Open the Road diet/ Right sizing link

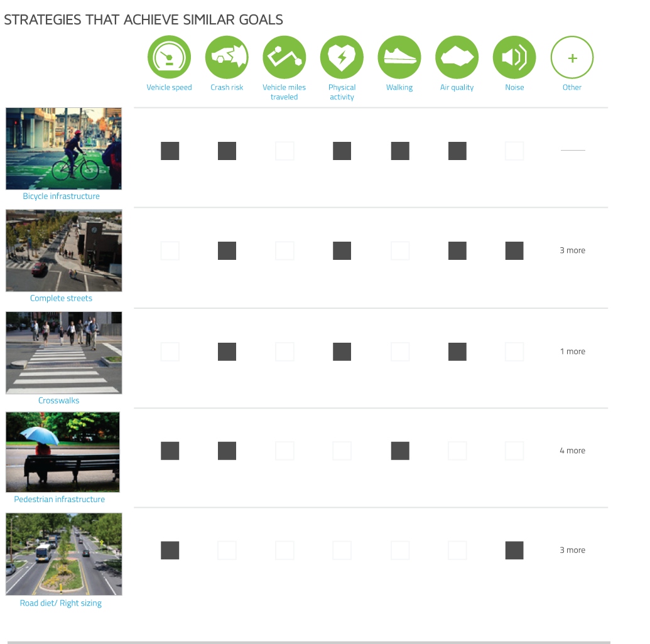(x=61, y=603)
